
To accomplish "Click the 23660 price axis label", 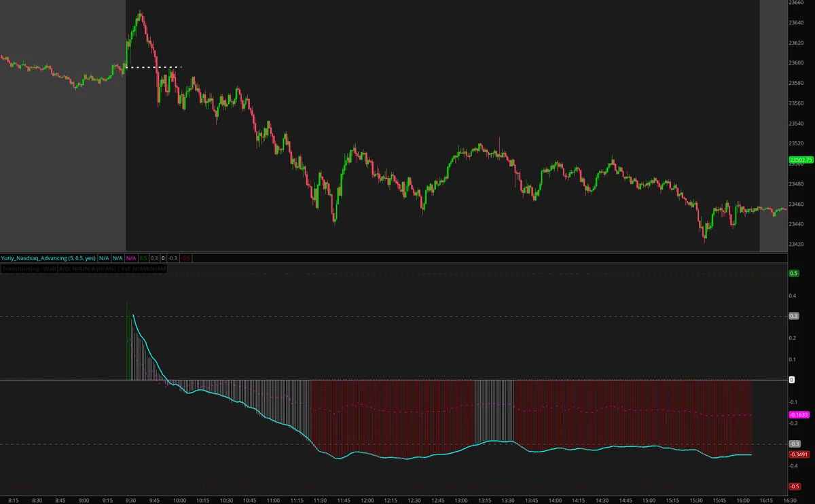I will tap(797, 3).
